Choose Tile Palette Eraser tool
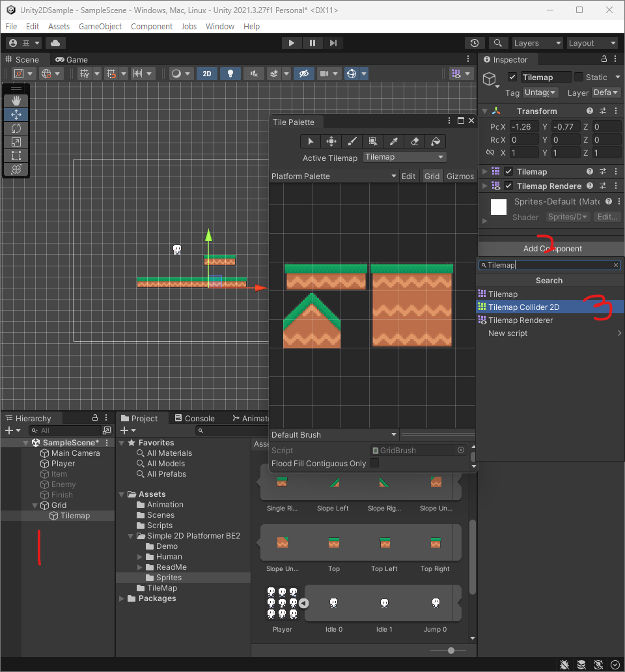The width and height of the screenshot is (625, 672). point(414,141)
